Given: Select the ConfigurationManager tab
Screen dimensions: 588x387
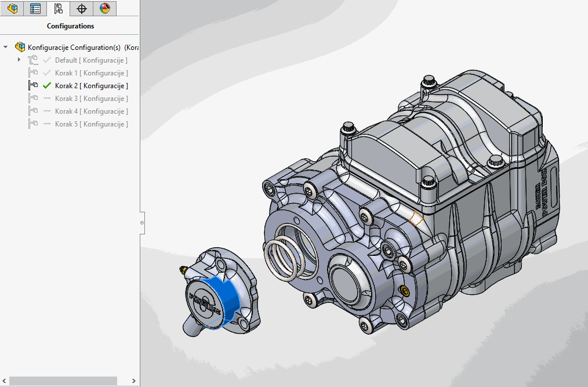Looking at the screenshot, I should click(x=58, y=8).
